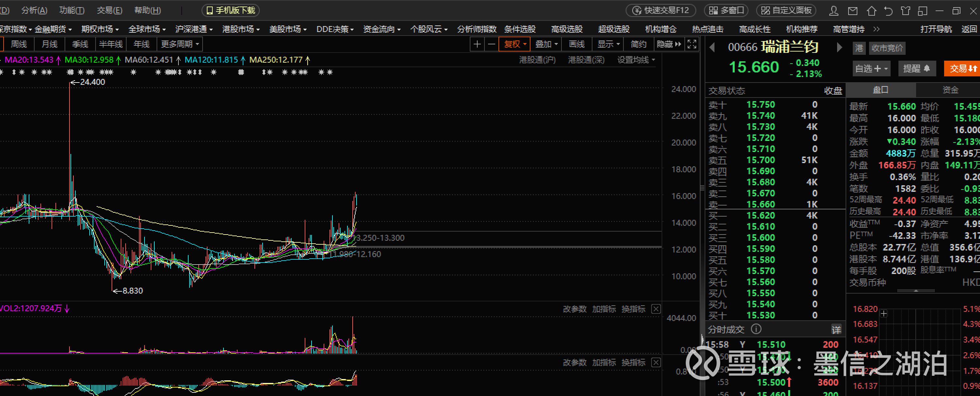Toggle the 隐藏 side panel button
The width and height of the screenshot is (980, 396).
coord(669,44)
